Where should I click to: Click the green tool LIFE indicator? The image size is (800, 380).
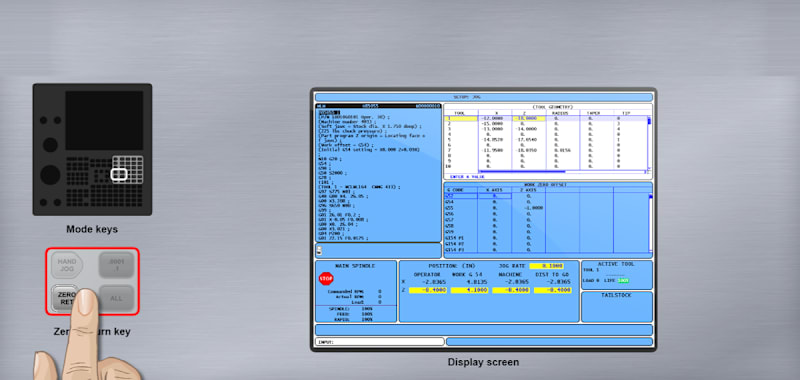(x=623, y=281)
